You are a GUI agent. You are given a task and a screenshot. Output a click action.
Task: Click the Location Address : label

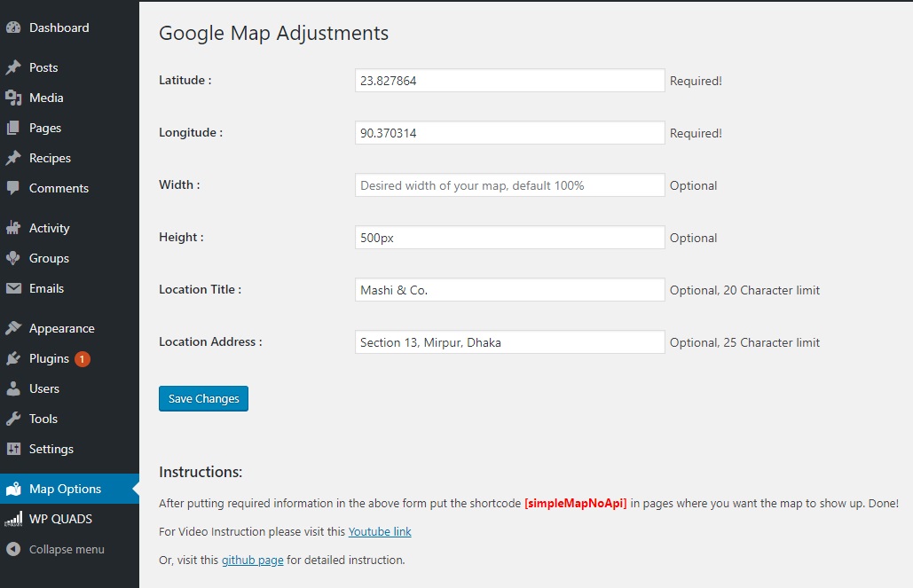(x=210, y=342)
